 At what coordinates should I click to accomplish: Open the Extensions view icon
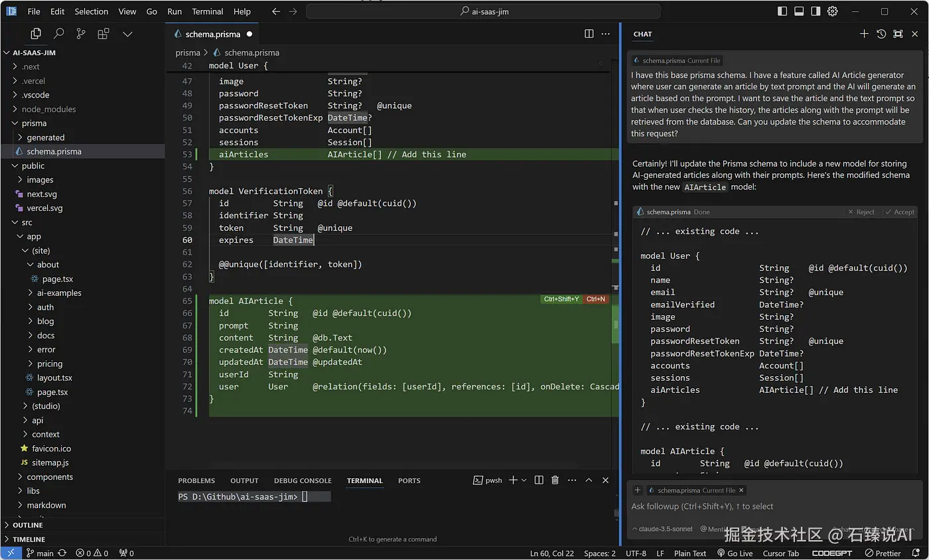104,34
